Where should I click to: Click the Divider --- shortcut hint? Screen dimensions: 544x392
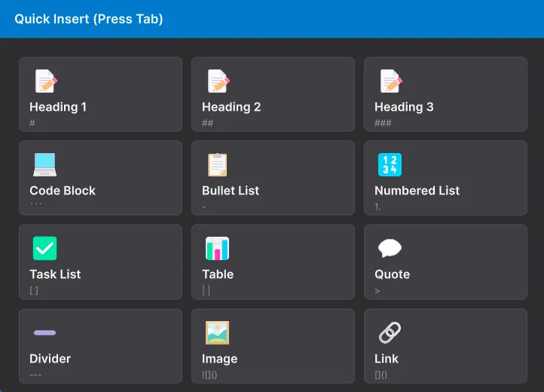37,374
